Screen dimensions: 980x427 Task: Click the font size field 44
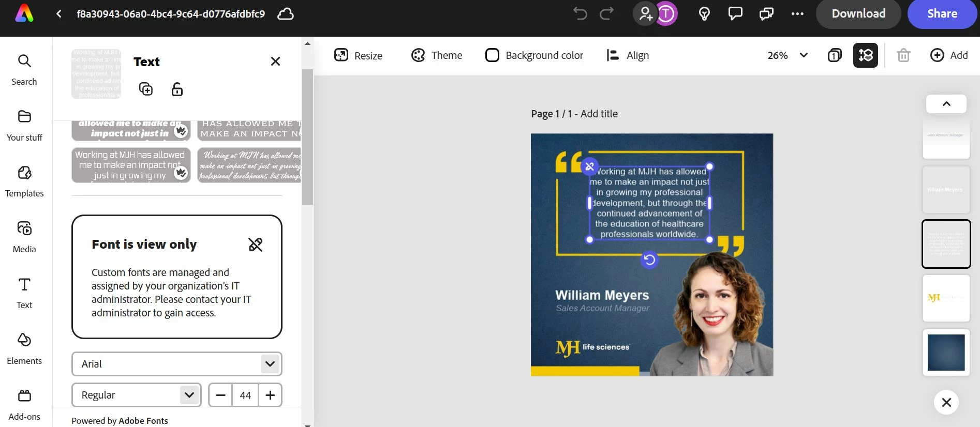tap(245, 395)
